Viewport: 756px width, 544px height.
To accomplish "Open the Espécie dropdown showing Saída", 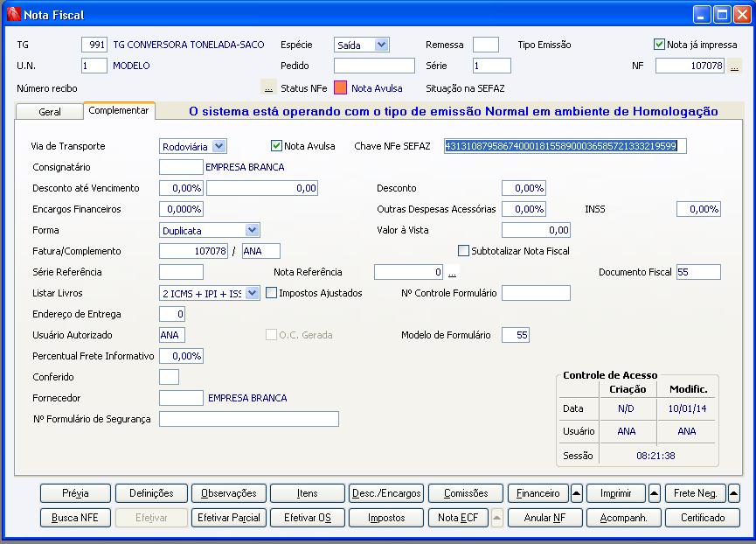I will pyautogui.click(x=362, y=45).
